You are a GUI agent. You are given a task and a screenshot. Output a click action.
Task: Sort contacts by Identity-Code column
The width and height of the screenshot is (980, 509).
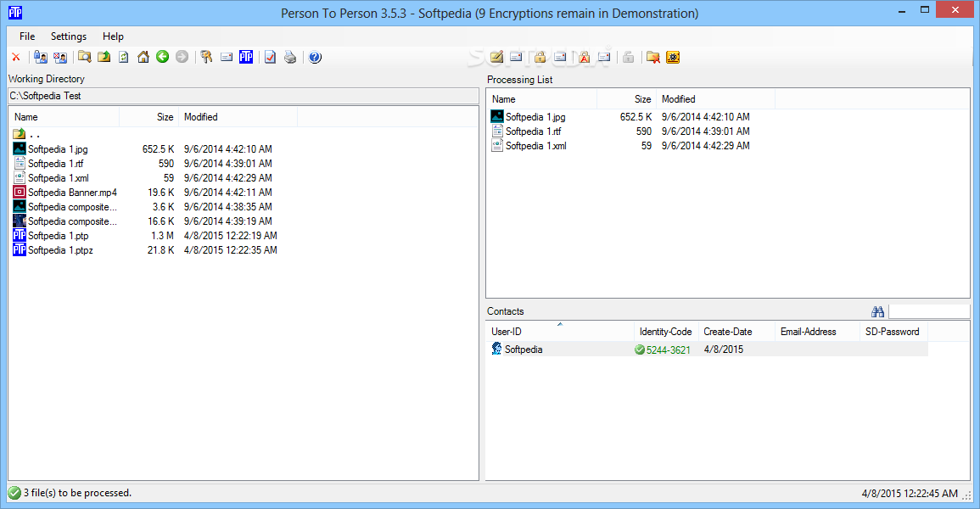point(665,332)
